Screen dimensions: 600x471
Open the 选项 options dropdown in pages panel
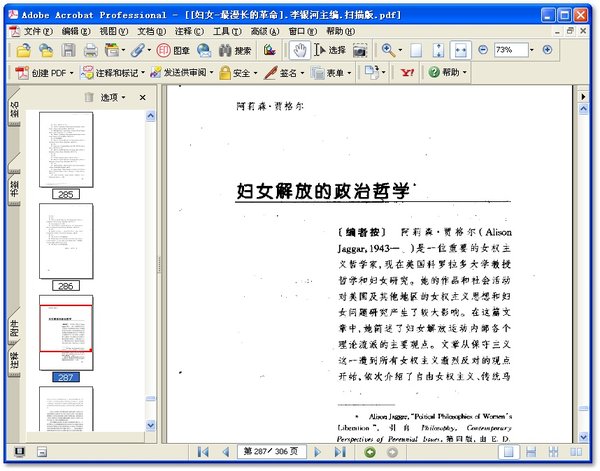pyautogui.click(x=112, y=98)
